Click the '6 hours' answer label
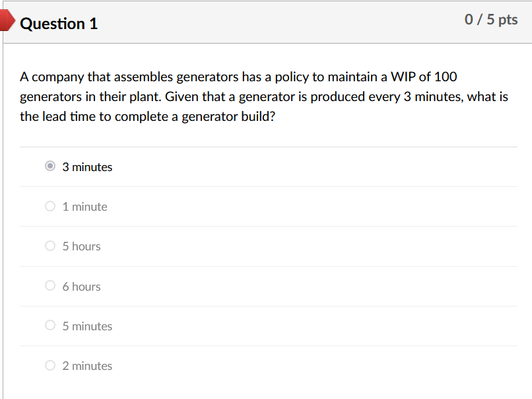 (x=82, y=286)
